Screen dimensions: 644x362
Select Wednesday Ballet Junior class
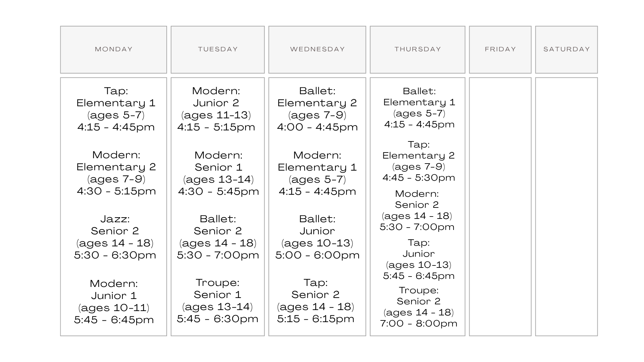click(317, 237)
